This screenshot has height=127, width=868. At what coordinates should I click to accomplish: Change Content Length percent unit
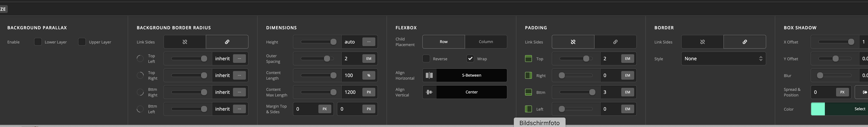[369, 75]
